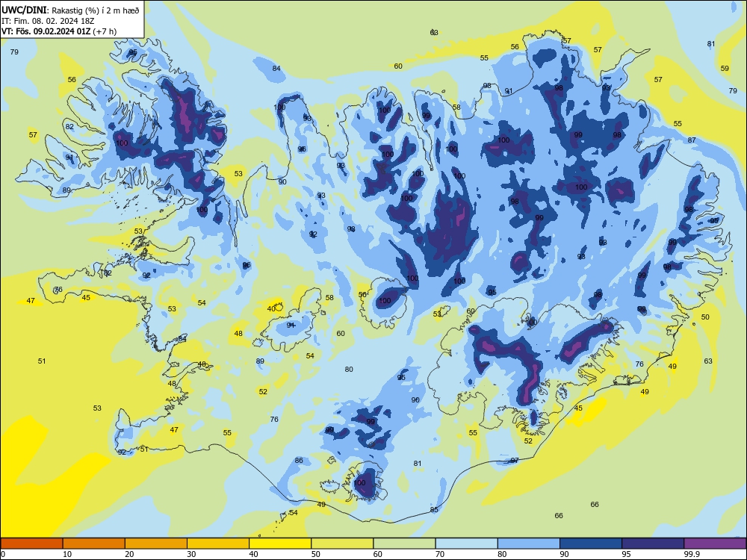Click legend tick label "99.9"
The width and height of the screenshot is (747, 560).
pos(692,554)
